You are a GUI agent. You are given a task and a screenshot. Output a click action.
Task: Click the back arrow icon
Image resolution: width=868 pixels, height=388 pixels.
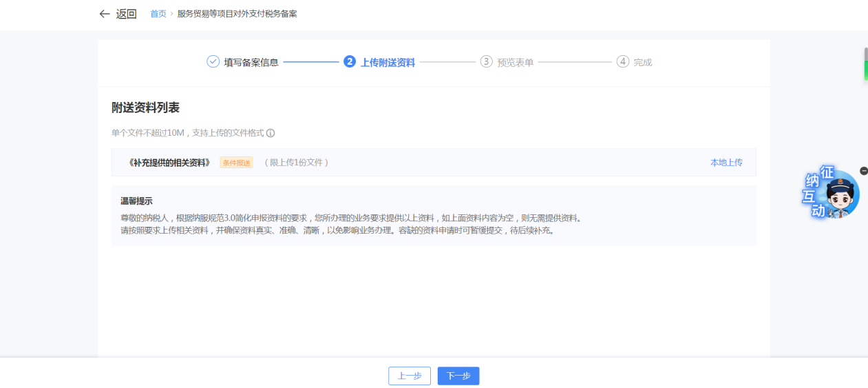coord(105,14)
